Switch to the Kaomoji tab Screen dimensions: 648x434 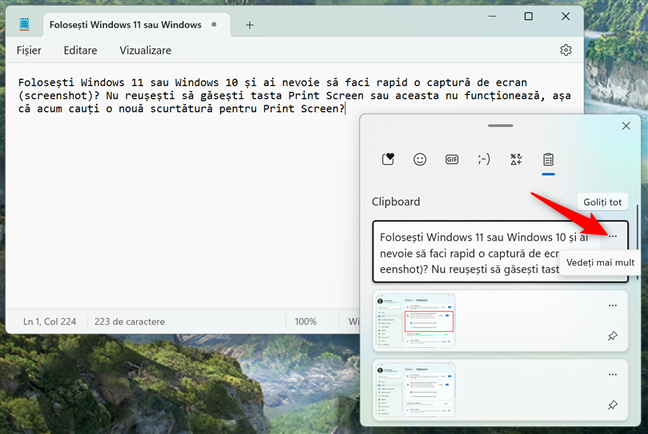pos(484,159)
